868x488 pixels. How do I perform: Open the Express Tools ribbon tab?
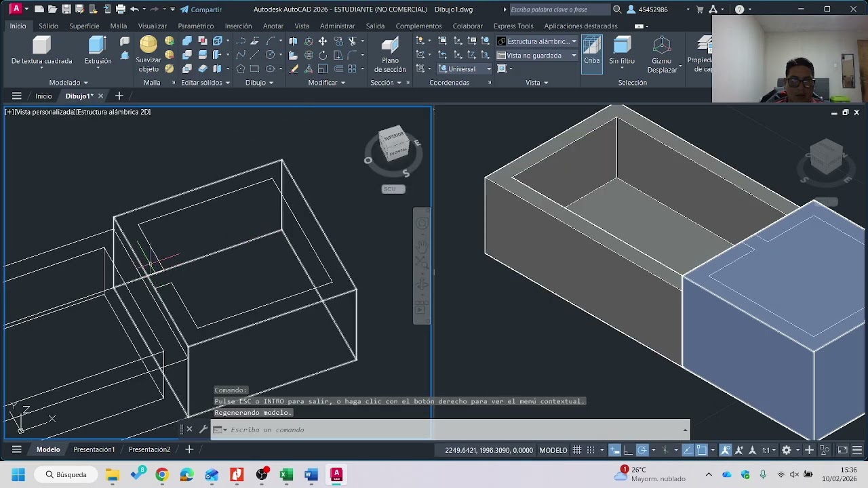(x=513, y=26)
